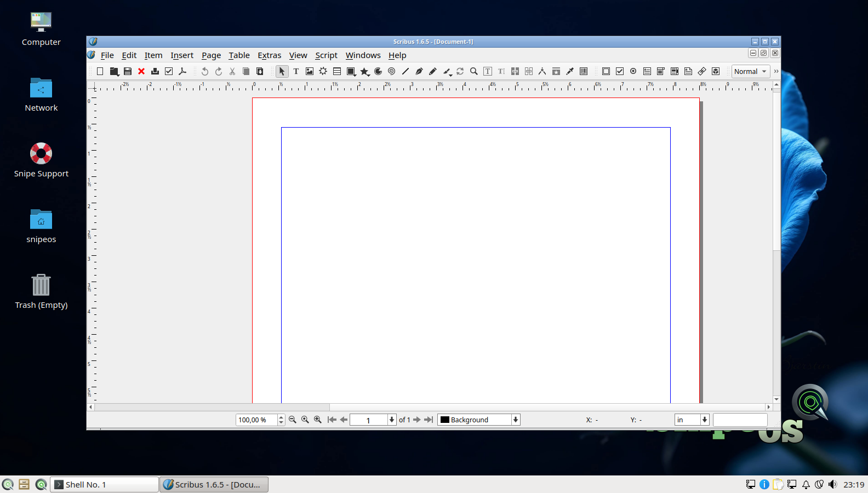Viewport: 868px width, 493px height.
Task: Select the PDF Push Button tool
Action: point(606,71)
